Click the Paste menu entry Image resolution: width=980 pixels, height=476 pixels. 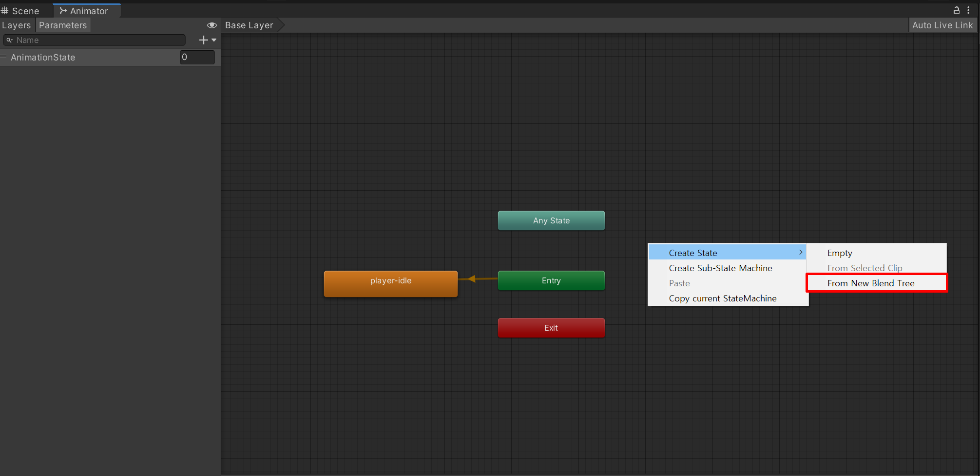point(727,283)
